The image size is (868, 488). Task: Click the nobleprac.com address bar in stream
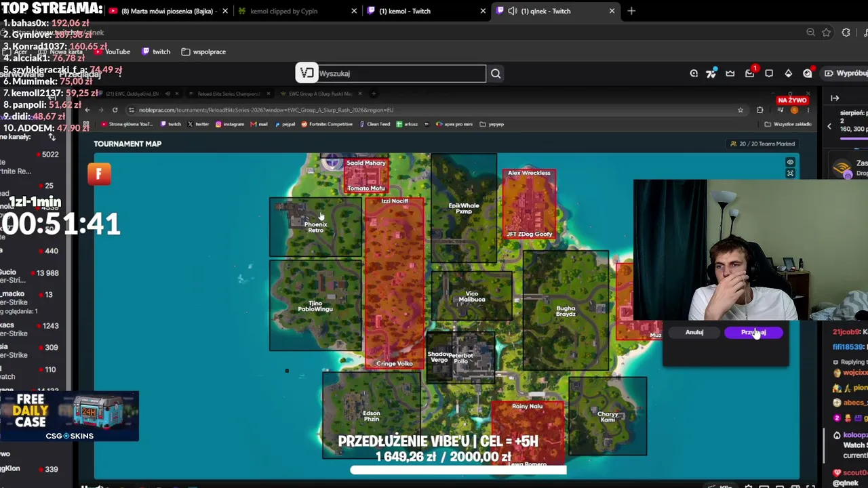pos(434,110)
